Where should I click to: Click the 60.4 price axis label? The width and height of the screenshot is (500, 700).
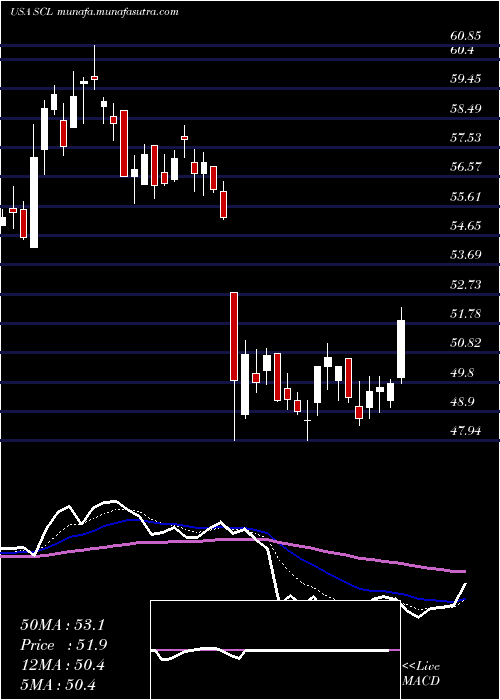[462, 50]
